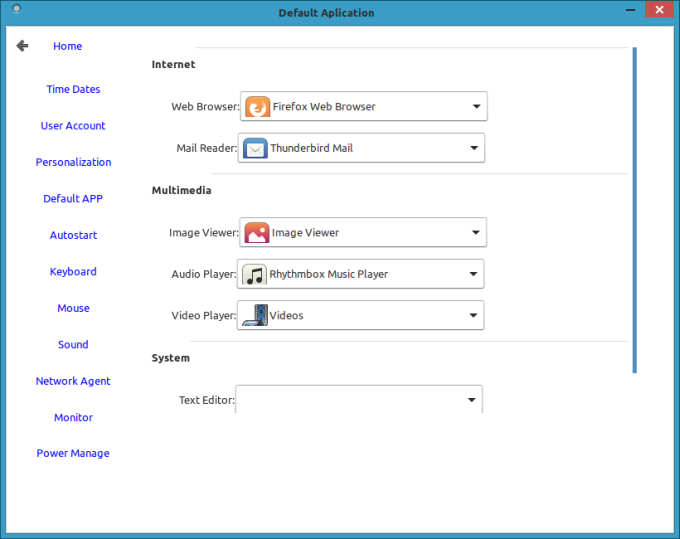
Task: Open the Audio Player selection dropdown
Action: pos(474,274)
